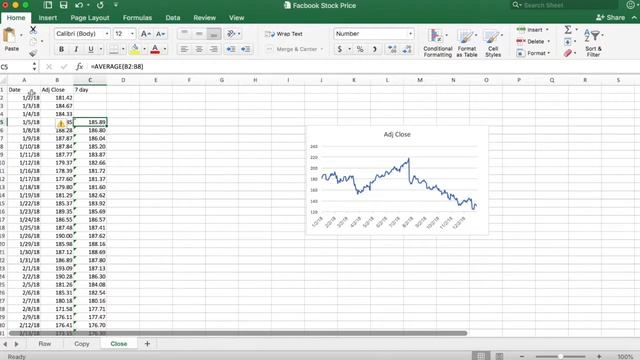Switch to the Raw sheet tab
640x360 pixels.
(x=45, y=344)
